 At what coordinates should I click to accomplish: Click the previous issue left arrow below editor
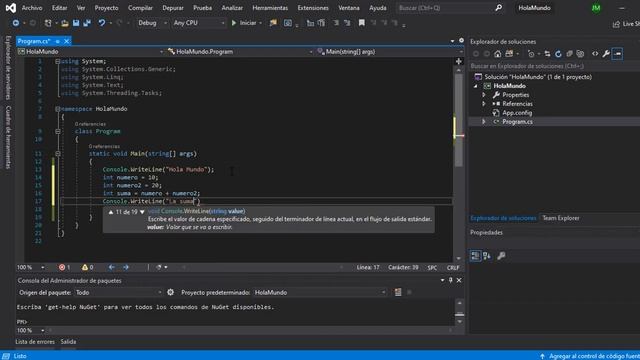click(111, 267)
